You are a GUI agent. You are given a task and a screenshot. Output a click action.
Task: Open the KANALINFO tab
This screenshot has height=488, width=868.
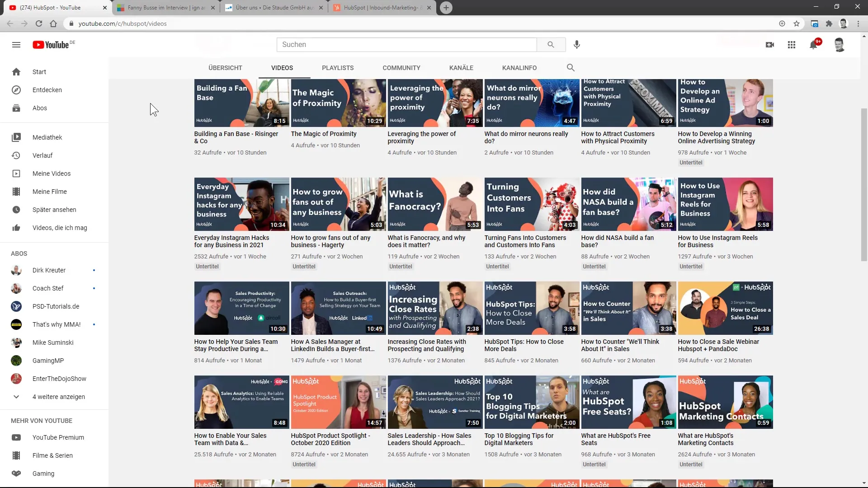(x=519, y=68)
